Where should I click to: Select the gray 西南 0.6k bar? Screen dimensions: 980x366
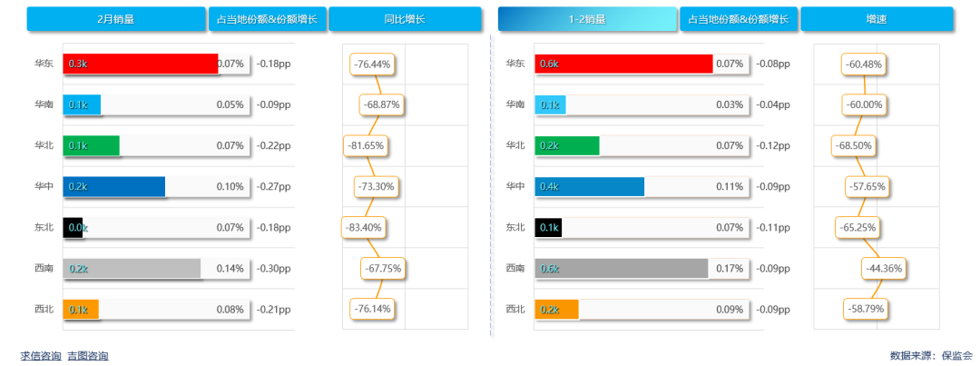tap(622, 268)
